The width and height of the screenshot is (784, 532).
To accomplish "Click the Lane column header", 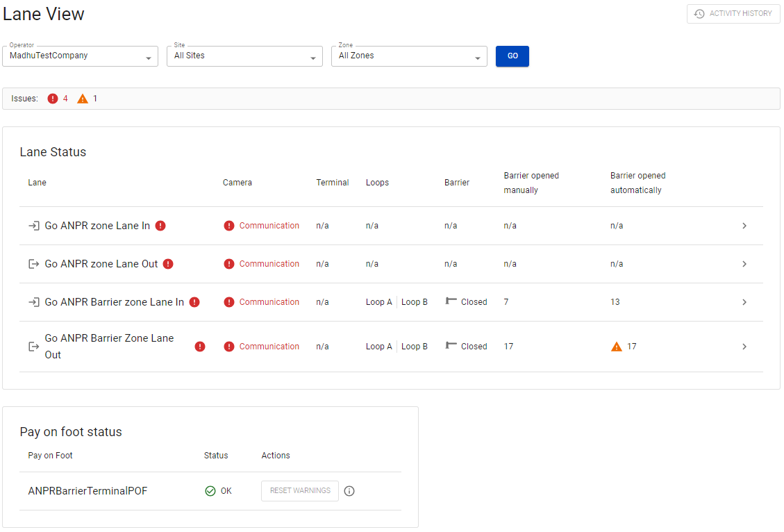I will click(x=37, y=183).
